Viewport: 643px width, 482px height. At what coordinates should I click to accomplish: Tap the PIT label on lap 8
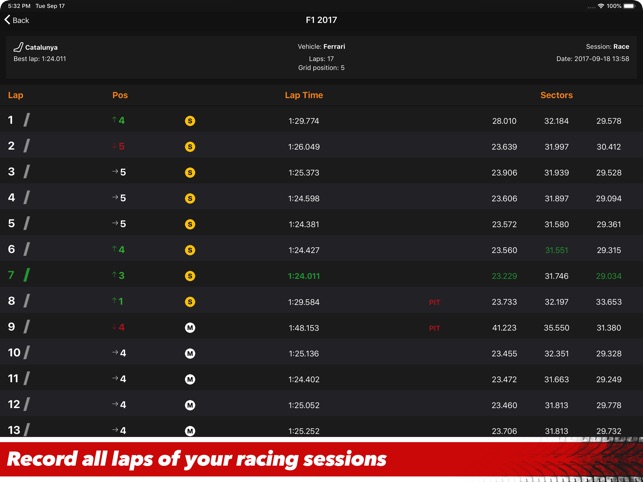pos(434,302)
